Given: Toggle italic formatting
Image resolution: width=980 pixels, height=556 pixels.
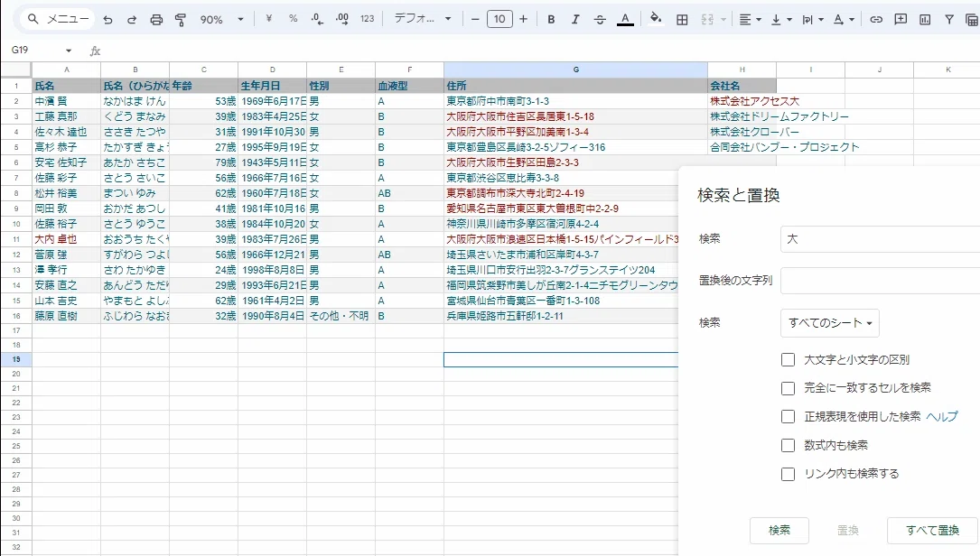Looking at the screenshot, I should coord(575,19).
